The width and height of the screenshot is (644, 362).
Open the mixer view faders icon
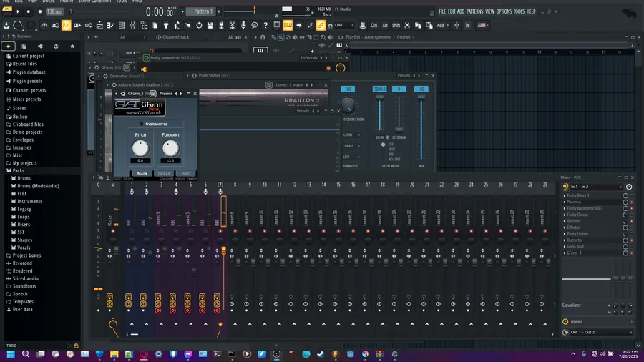pos(132,26)
